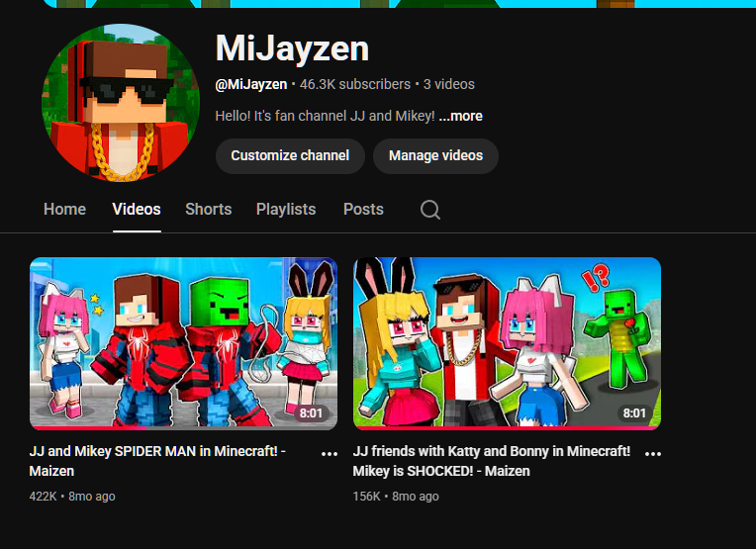The width and height of the screenshot is (756, 549).
Task: Click the Customize channel button
Action: 290,155
